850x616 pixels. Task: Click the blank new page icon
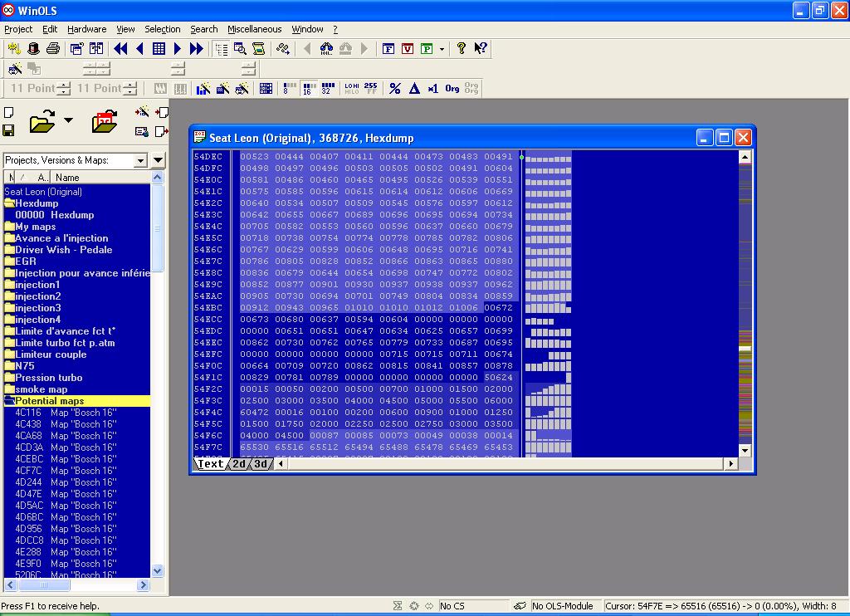tap(8, 113)
